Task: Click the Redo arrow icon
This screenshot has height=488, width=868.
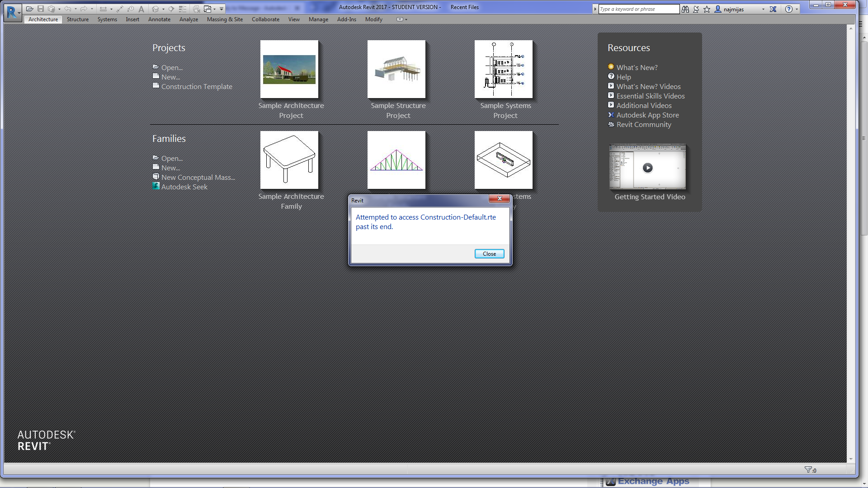Action: (84, 9)
